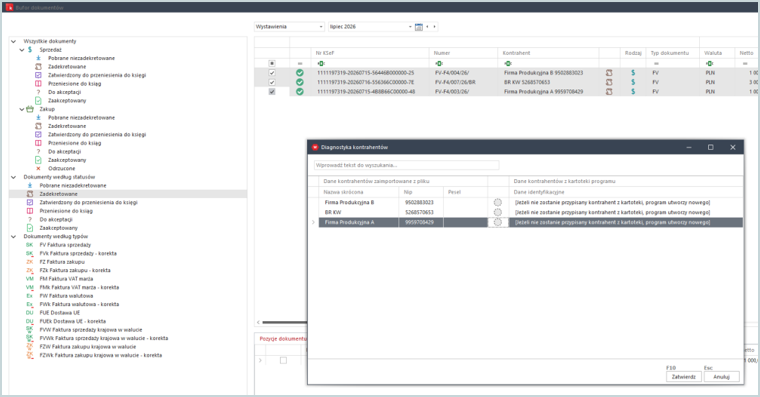Click the green status check icon for FV-F4/003/26/

click(300, 91)
